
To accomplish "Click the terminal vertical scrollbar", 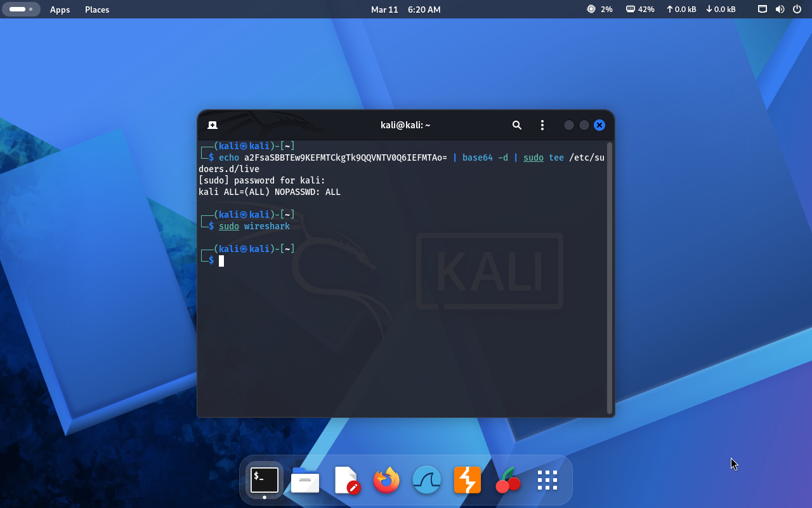I will [x=610, y=278].
